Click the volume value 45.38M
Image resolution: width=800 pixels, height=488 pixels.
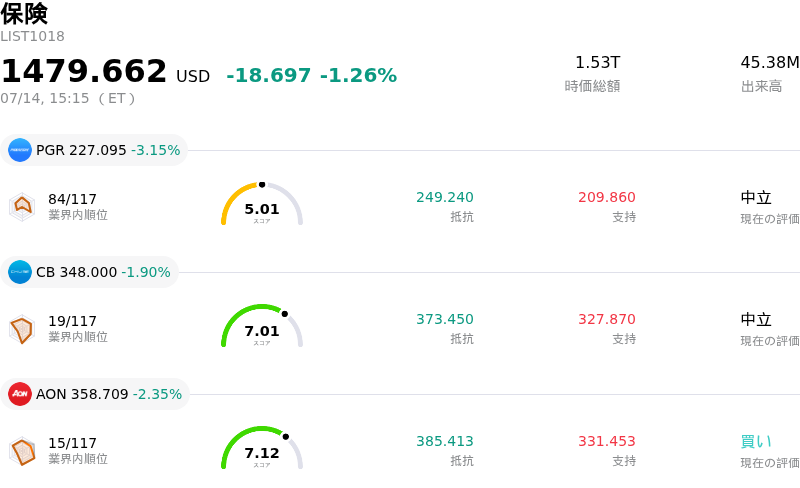point(770,62)
